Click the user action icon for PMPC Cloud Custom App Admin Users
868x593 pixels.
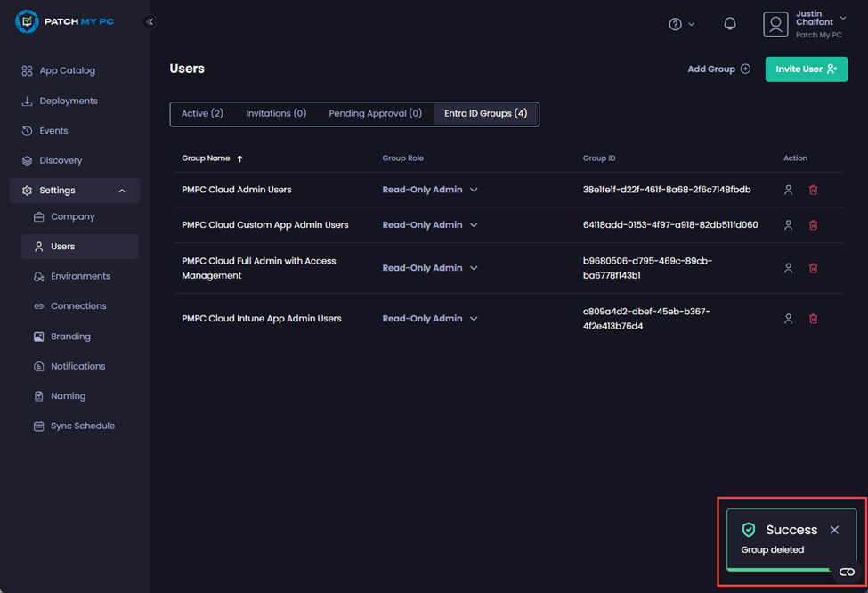788,225
